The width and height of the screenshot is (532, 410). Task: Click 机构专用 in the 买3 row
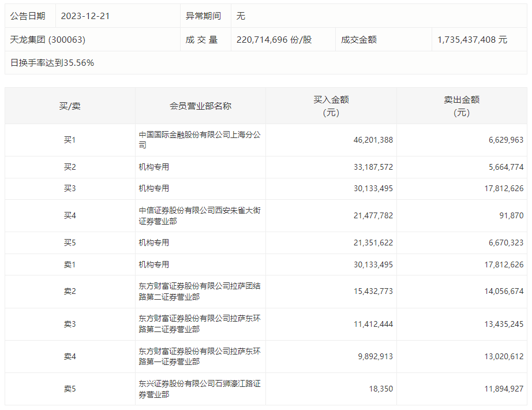click(x=153, y=188)
